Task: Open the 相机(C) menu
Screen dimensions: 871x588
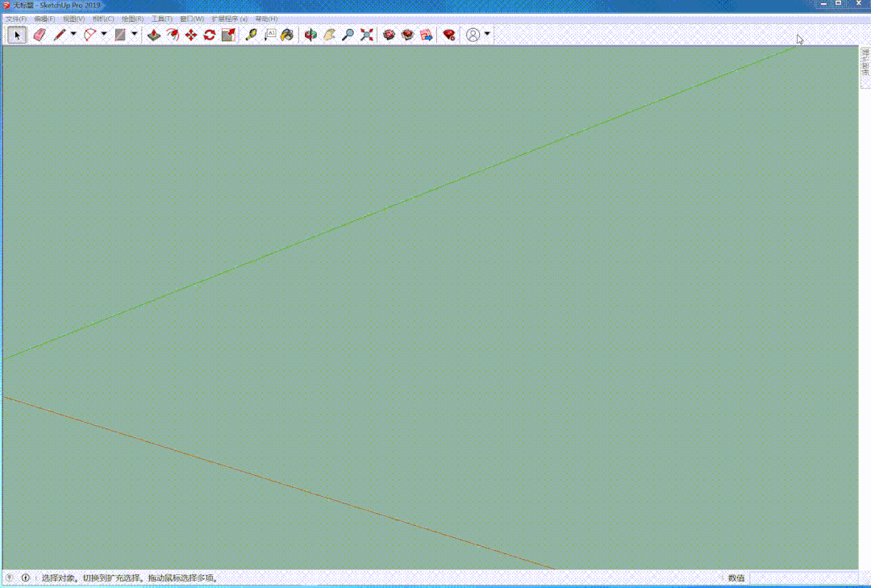Action: pos(103,19)
